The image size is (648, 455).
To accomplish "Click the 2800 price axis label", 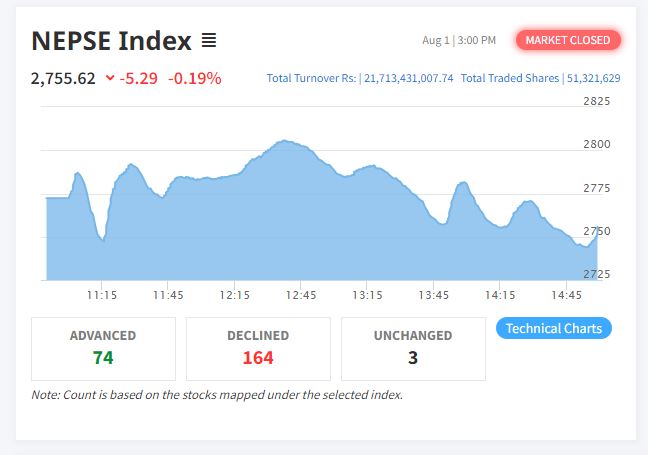I will (597, 144).
